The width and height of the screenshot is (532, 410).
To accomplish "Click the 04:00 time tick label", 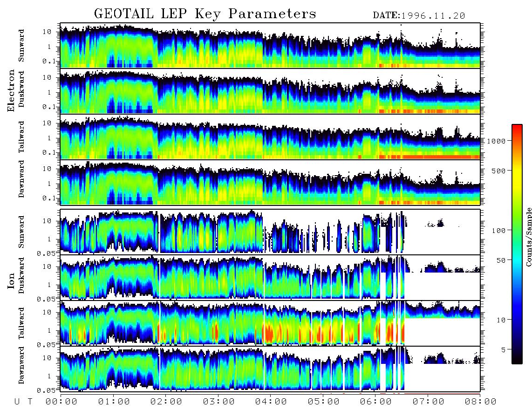I will [271, 402].
